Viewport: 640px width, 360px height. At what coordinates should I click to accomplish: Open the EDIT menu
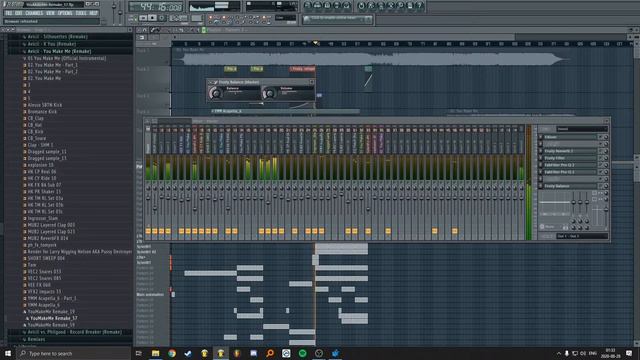(x=19, y=13)
